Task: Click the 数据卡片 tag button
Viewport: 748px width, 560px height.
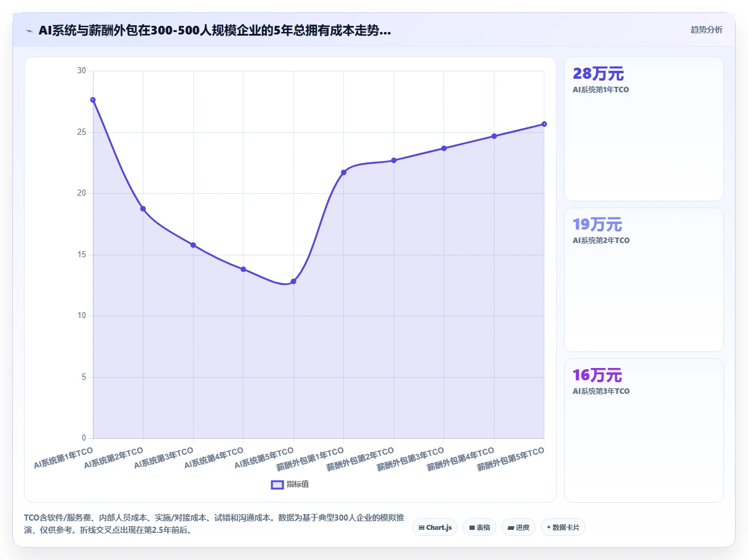Action: (563, 527)
